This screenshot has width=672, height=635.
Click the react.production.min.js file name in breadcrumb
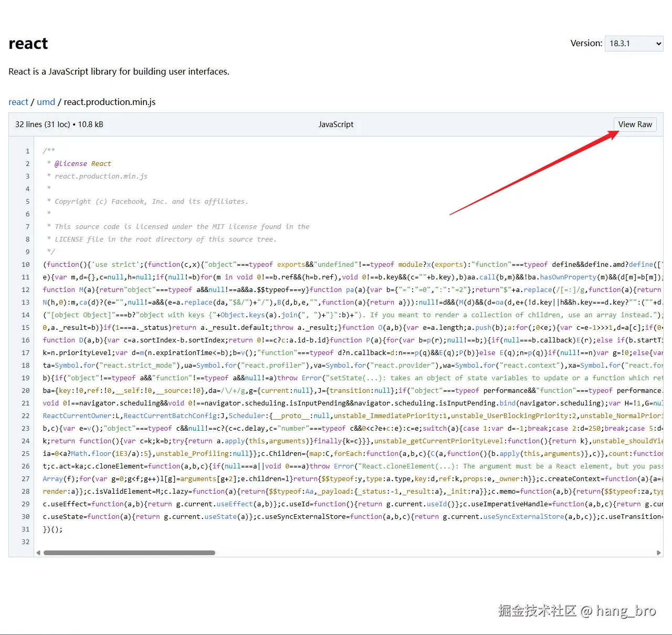pyautogui.click(x=110, y=102)
